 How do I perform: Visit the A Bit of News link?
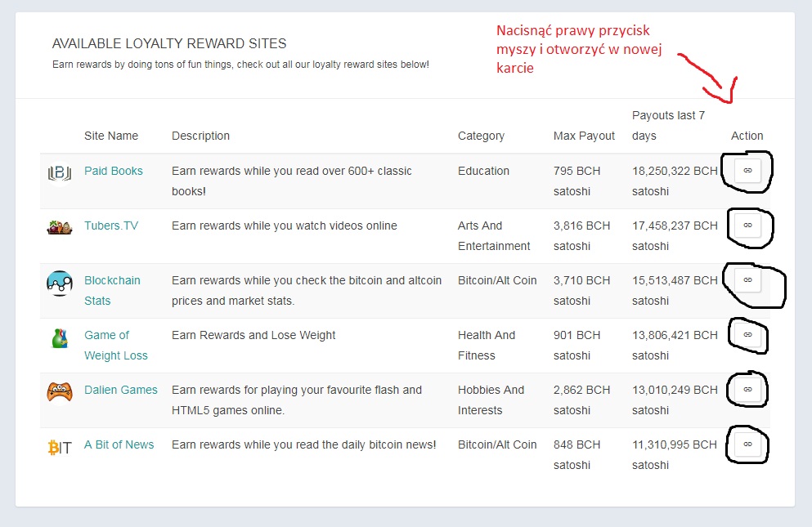coord(119,444)
